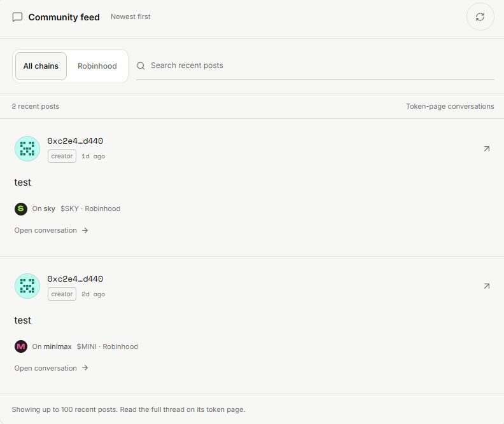This screenshot has width=504, height=424.
Task: Click the avatar on the 1d ago post
Action: [x=27, y=149]
